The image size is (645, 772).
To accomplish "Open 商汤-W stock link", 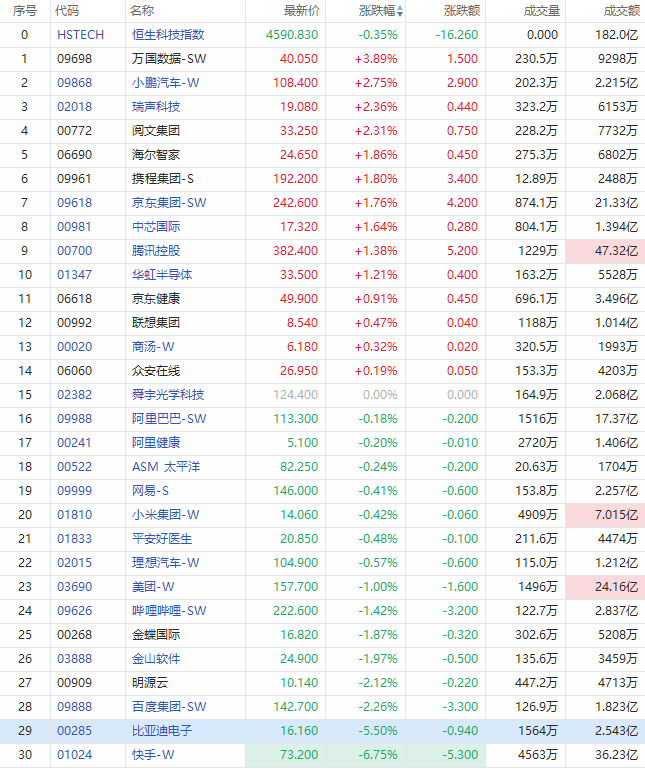I will pyautogui.click(x=153, y=347).
